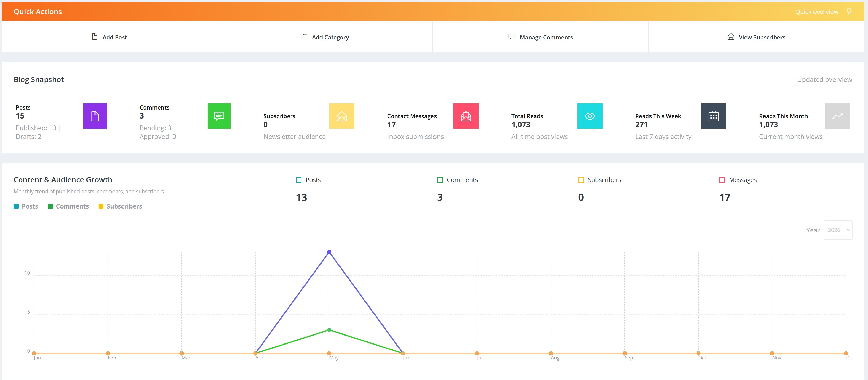
Task: Click the Sep data point on chart
Action: [625, 353]
